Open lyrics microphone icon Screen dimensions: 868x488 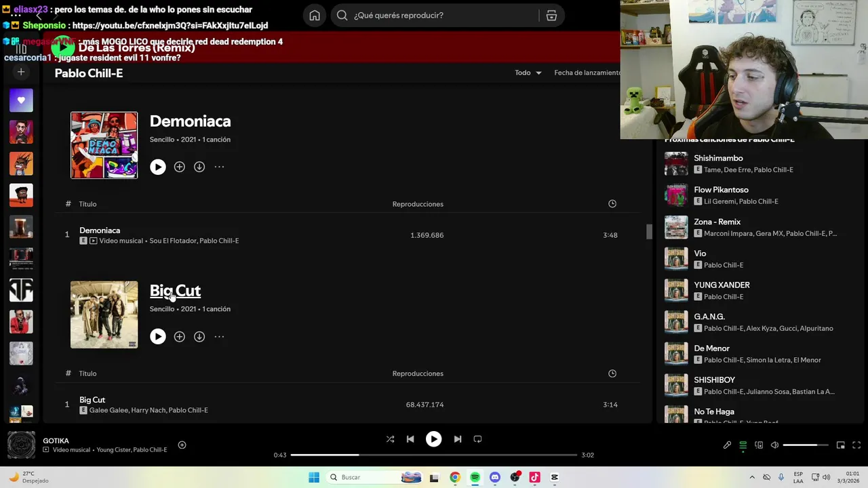(x=727, y=445)
